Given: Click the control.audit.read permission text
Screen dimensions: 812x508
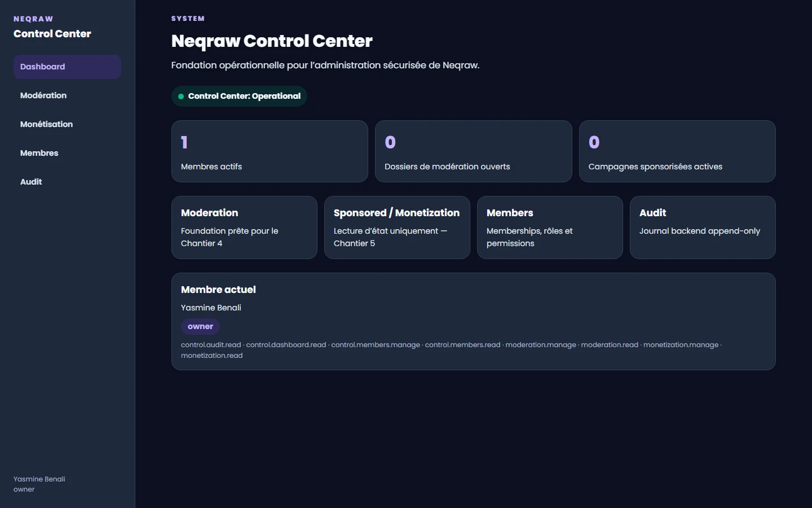Looking at the screenshot, I should 211,345.
